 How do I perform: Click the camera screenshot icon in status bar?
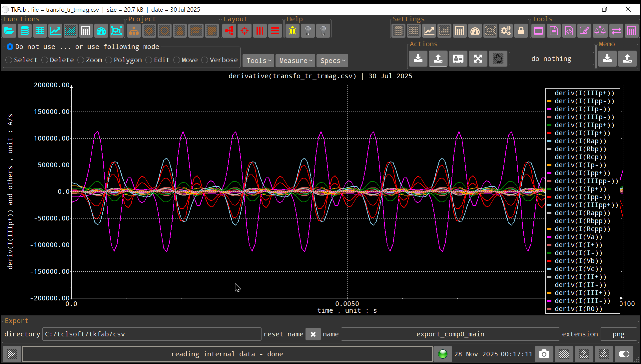point(544,354)
